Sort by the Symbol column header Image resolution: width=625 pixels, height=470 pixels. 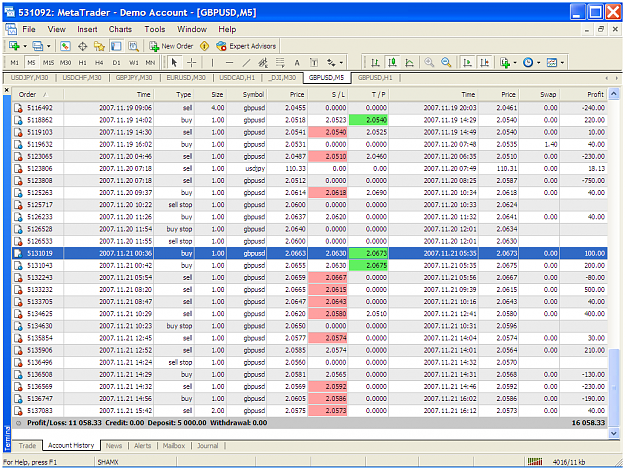(247, 94)
